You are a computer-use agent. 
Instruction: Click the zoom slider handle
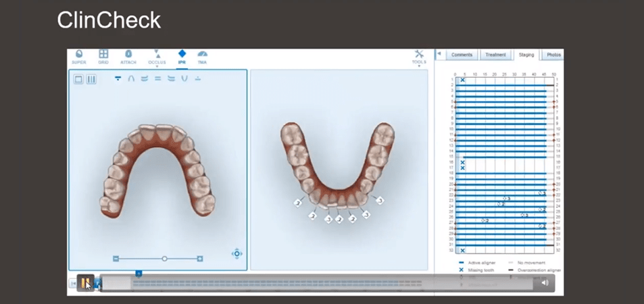pyautogui.click(x=164, y=259)
